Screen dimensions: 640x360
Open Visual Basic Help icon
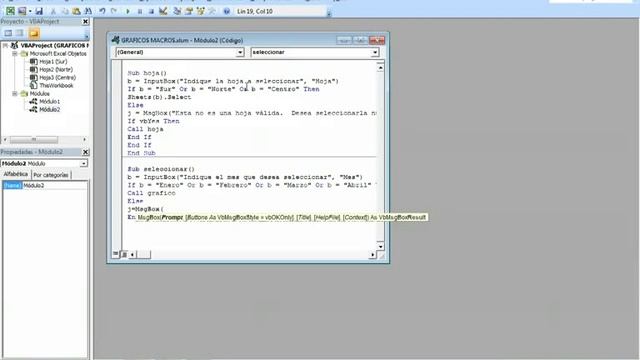click(227, 11)
